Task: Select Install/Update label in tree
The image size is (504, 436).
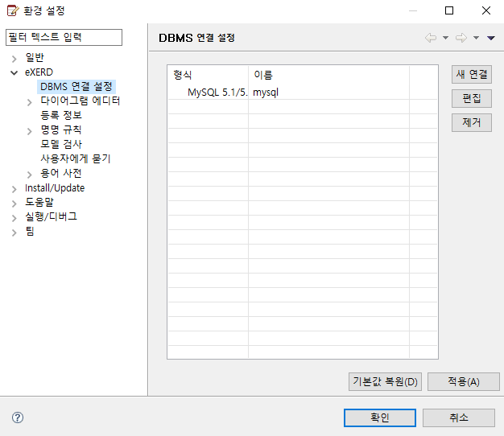Action: [x=55, y=187]
